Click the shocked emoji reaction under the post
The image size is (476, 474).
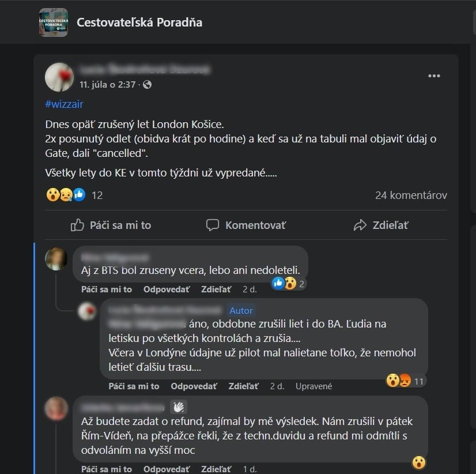tap(51, 194)
